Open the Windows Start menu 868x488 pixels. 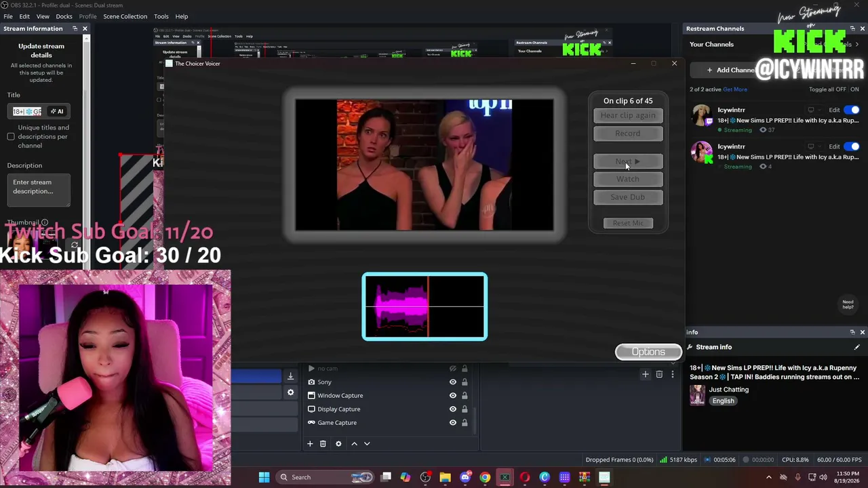(x=264, y=477)
